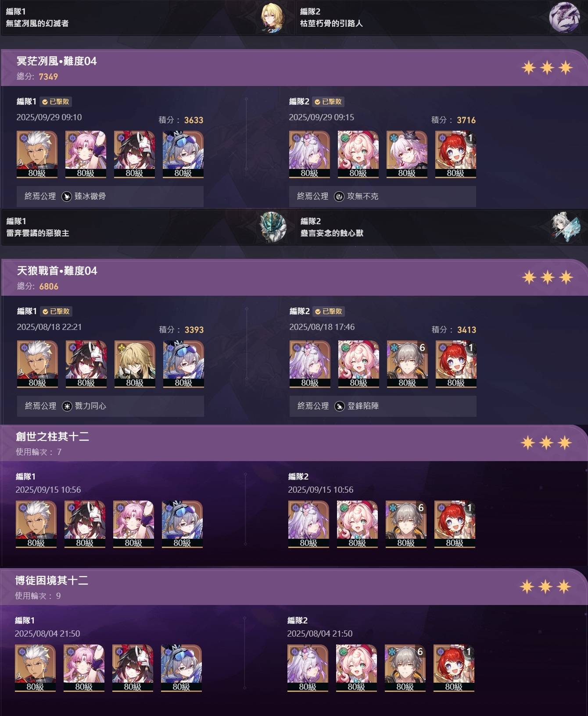Open the 天狼戰首•難度04 section header
This screenshot has height=716, width=588.
click(x=294, y=277)
